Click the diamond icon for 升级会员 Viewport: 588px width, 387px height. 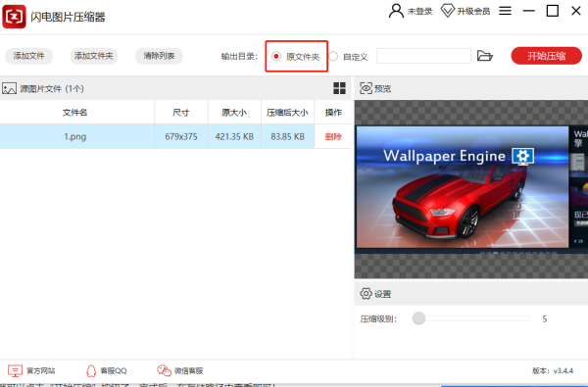448,11
